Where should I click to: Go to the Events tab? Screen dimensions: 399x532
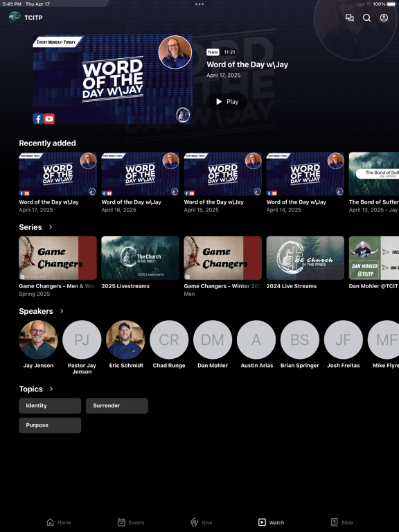tap(131, 522)
